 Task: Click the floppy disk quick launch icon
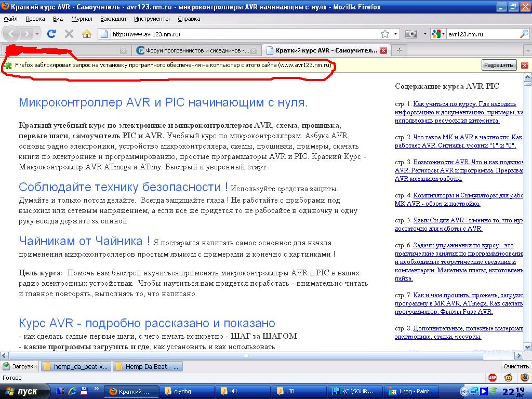pos(84,391)
